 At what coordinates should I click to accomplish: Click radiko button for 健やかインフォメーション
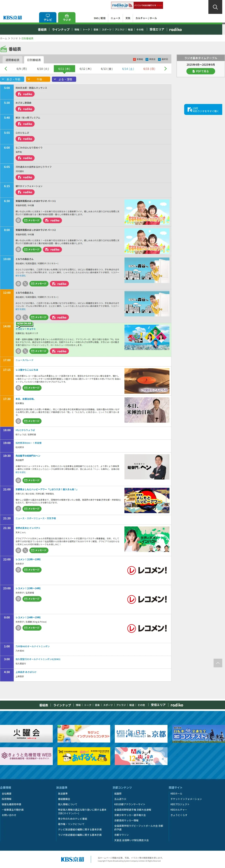pos(25,192)
